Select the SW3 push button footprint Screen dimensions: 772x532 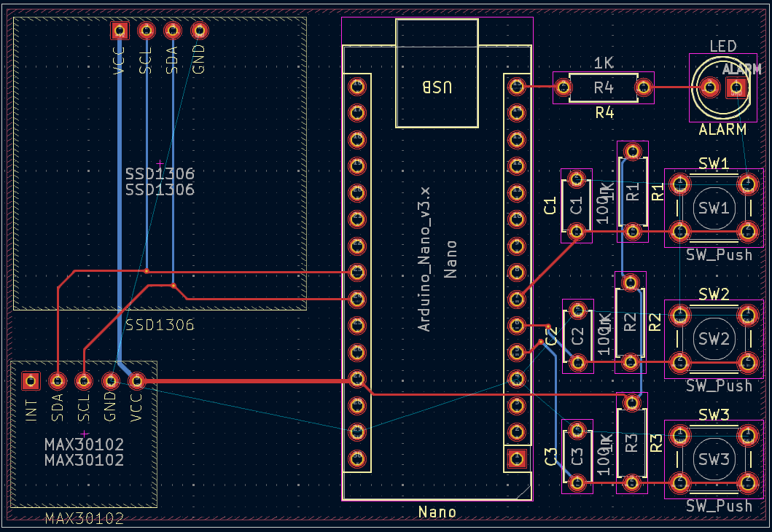(x=713, y=459)
